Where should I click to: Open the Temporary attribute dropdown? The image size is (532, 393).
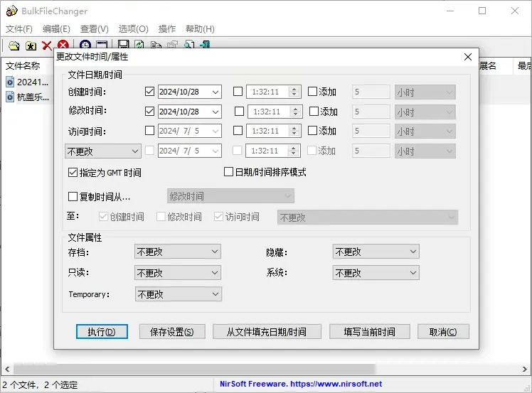pyautogui.click(x=178, y=294)
